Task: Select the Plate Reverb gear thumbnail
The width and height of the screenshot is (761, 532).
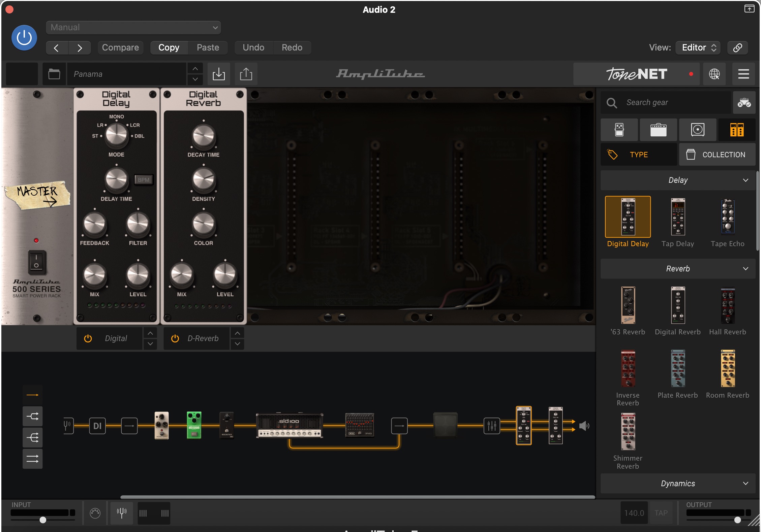Action: tap(678, 369)
